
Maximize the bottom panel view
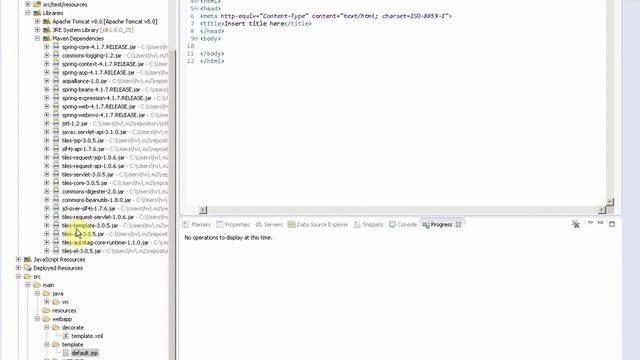coord(612,224)
